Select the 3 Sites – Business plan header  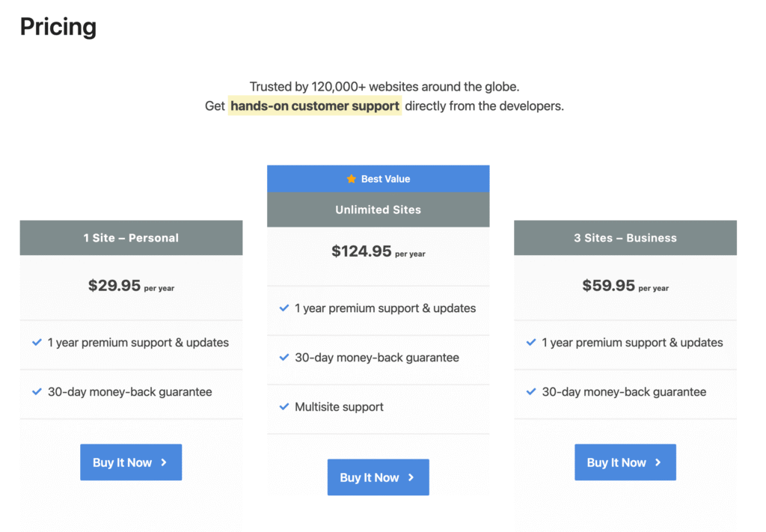tap(625, 237)
